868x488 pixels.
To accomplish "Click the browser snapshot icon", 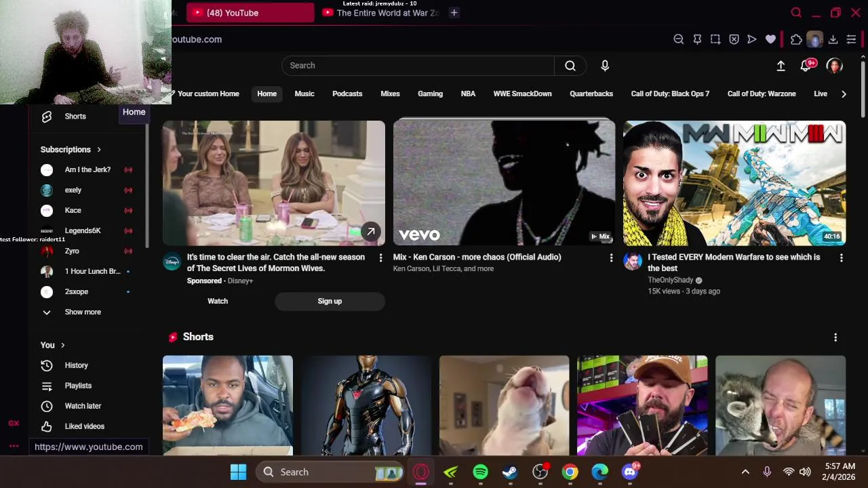I will click(715, 39).
